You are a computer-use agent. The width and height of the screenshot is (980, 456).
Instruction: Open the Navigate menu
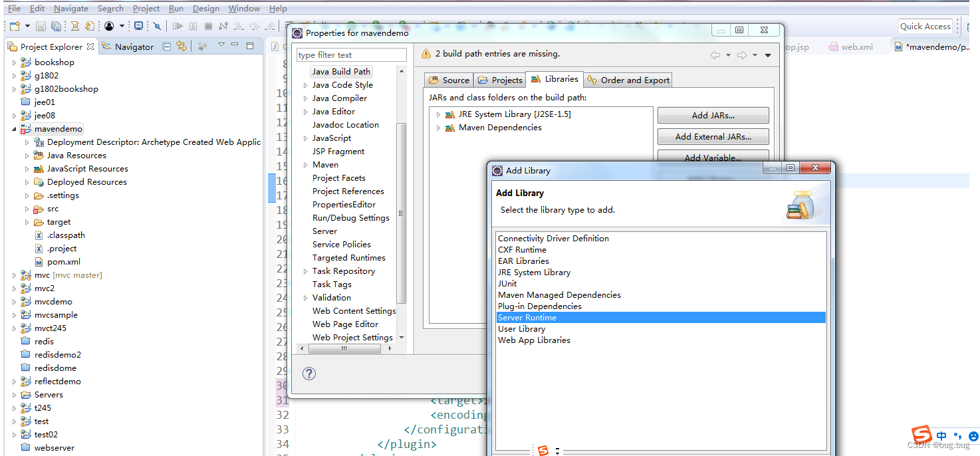click(70, 8)
